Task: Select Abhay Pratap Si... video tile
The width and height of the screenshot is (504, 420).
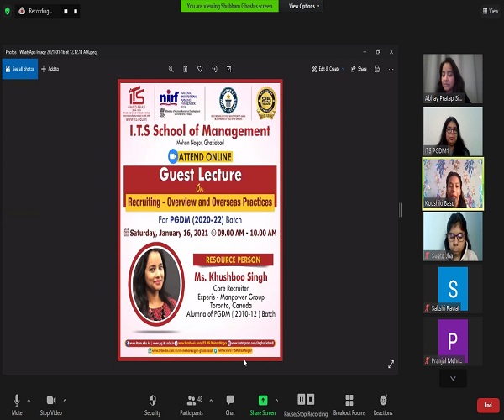Action: tap(453, 79)
